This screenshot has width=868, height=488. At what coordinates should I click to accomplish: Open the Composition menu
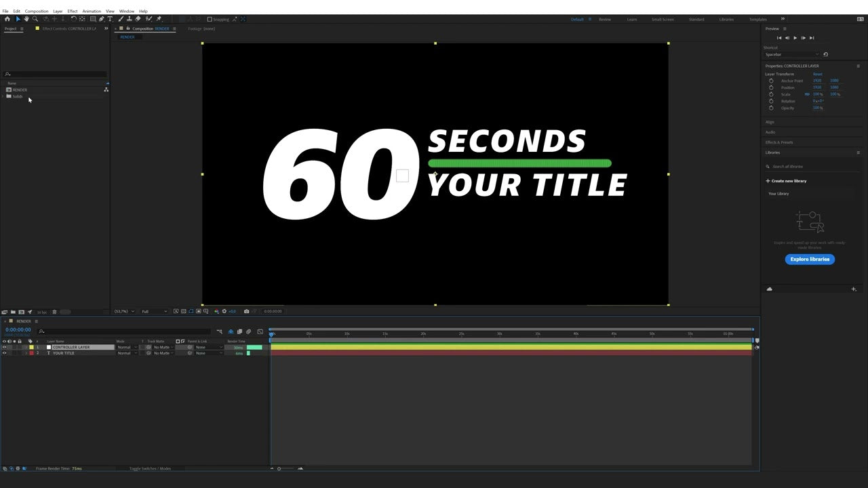point(36,11)
